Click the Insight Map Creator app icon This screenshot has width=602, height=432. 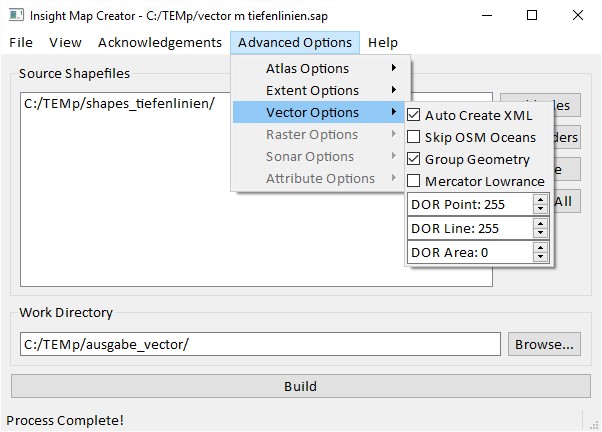pos(15,15)
